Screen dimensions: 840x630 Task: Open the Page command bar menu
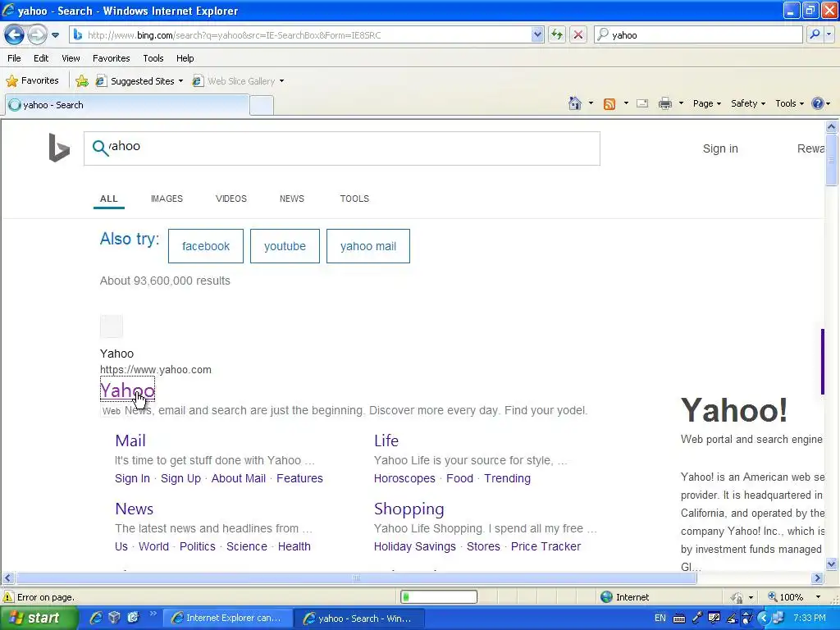pyautogui.click(x=707, y=103)
